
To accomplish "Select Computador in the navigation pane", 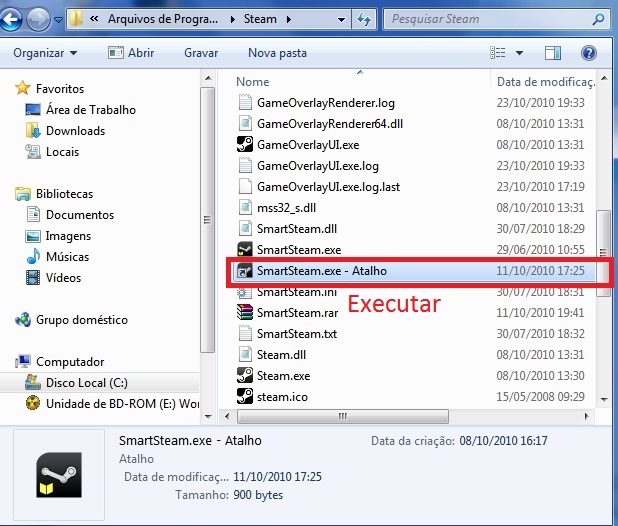I will tap(59, 362).
